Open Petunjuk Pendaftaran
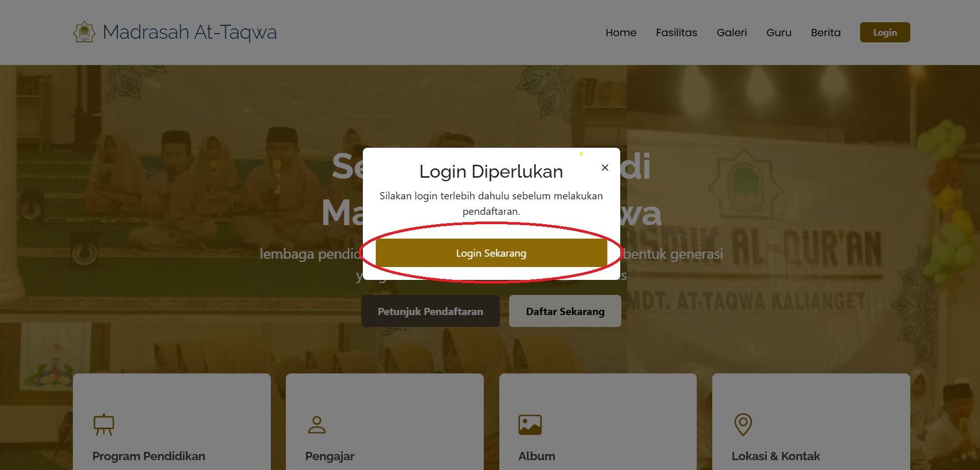Viewport: 980px width, 470px height. pyautogui.click(x=430, y=311)
